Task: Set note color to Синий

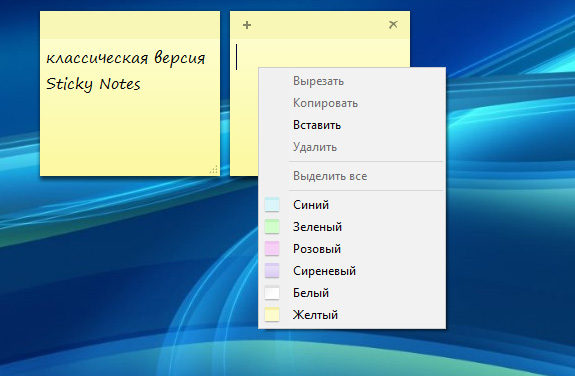Action: [x=352, y=205]
